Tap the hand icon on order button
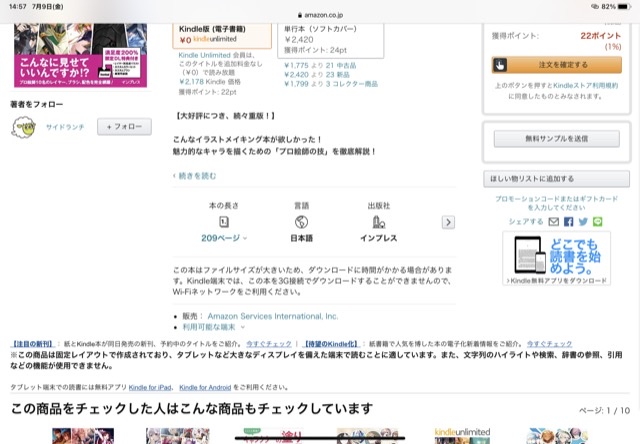 pos(500,65)
